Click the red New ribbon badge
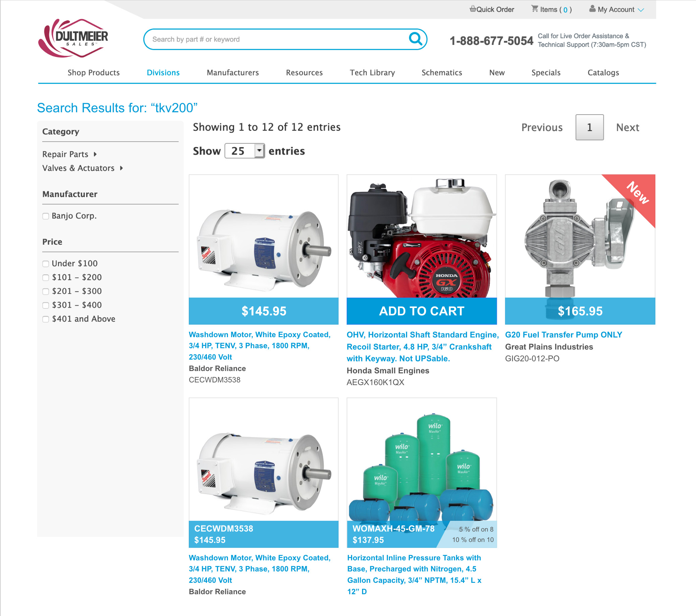Image resolution: width=696 pixels, height=616 pixels. 638,193
